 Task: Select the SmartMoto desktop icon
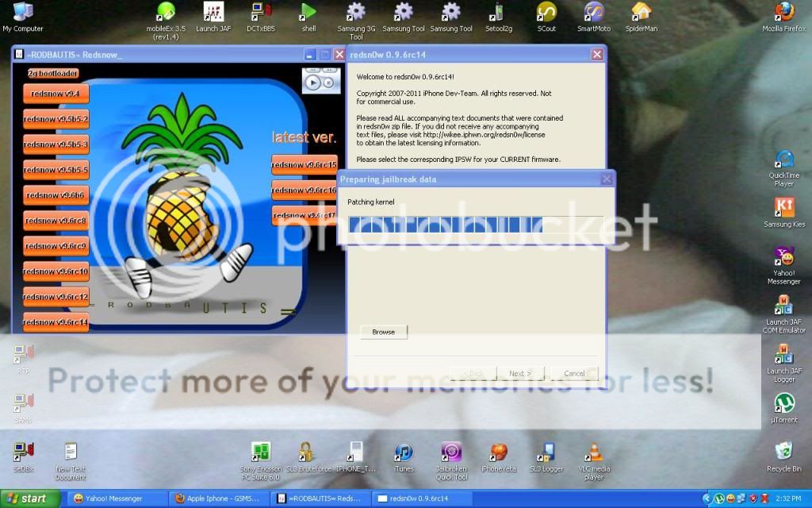coord(594,17)
